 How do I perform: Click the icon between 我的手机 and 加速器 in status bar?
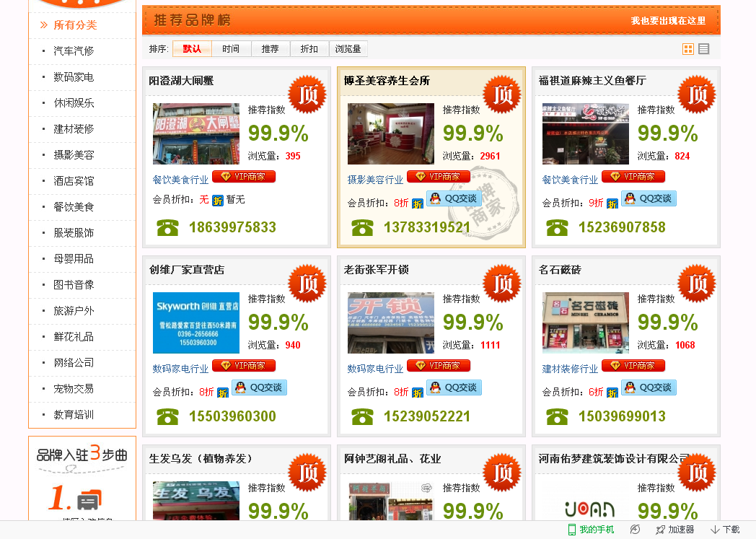(x=635, y=530)
